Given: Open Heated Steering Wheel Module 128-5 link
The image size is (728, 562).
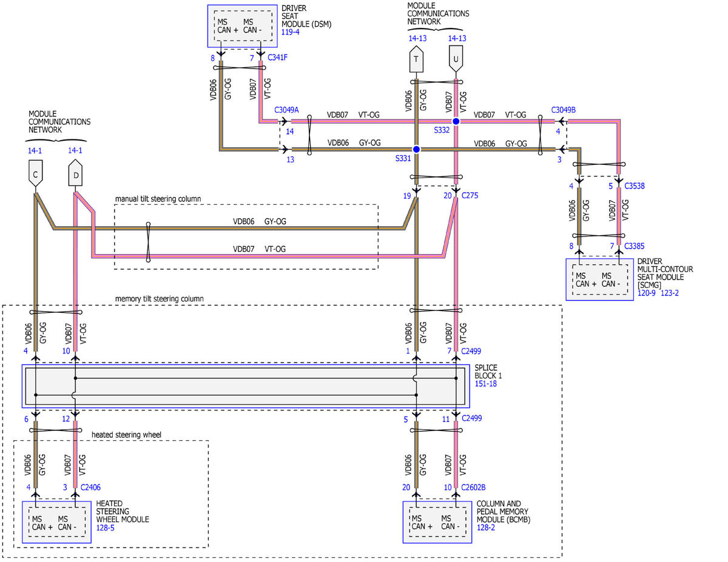Looking at the screenshot, I should 104,528.
